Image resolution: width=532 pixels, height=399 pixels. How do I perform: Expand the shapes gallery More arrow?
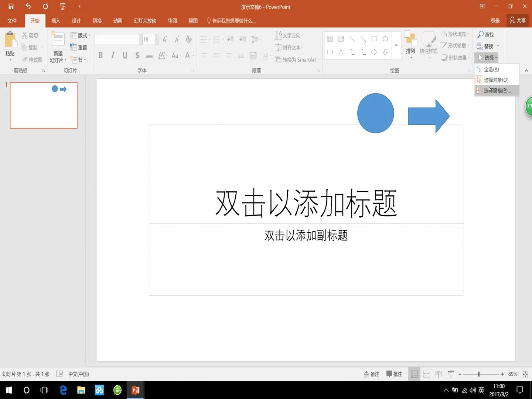396,45
